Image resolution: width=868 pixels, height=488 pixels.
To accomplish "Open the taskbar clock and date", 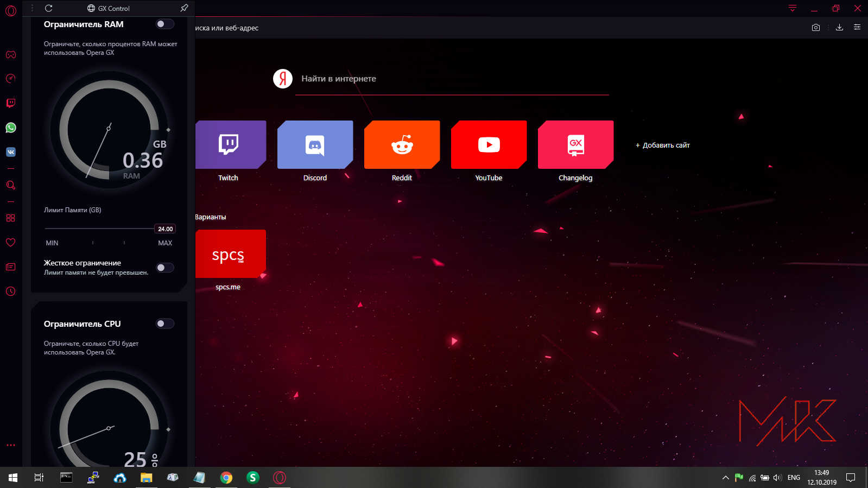I will click(822, 478).
